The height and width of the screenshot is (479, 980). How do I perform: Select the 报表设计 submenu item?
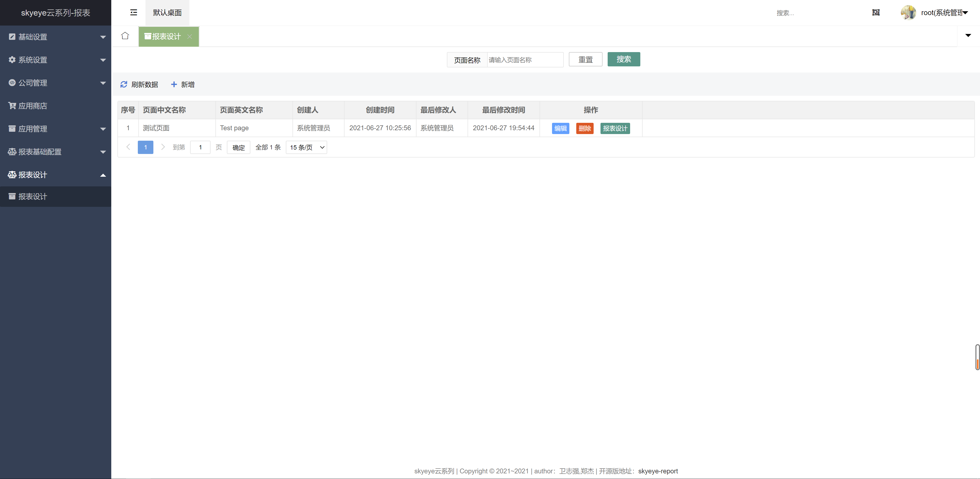tap(56, 196)
